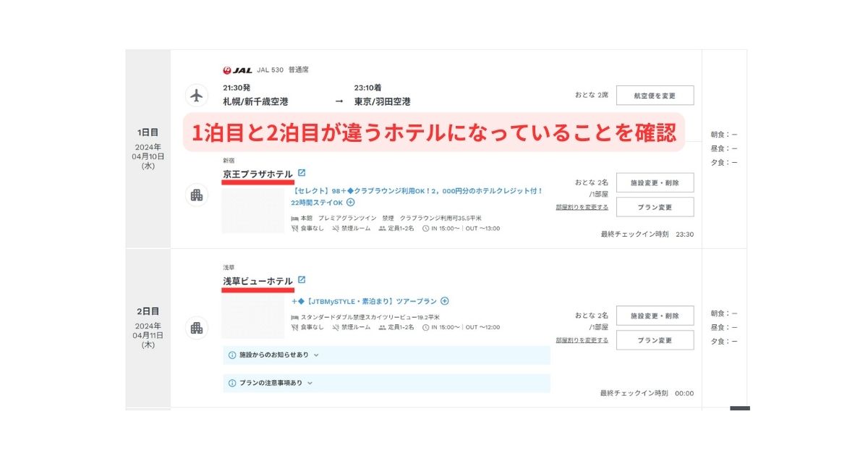Image resolution: width=868 pixels, height=456 pixels.
Task: Click 施設変更・削除 for 浅草ビューホテル
Action: [x=655, y=316]
